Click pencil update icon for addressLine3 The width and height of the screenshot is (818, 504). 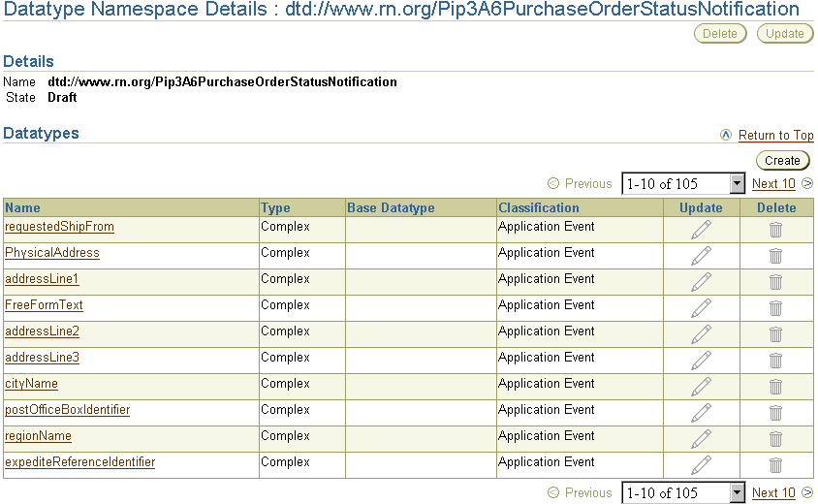pos(701,360)
